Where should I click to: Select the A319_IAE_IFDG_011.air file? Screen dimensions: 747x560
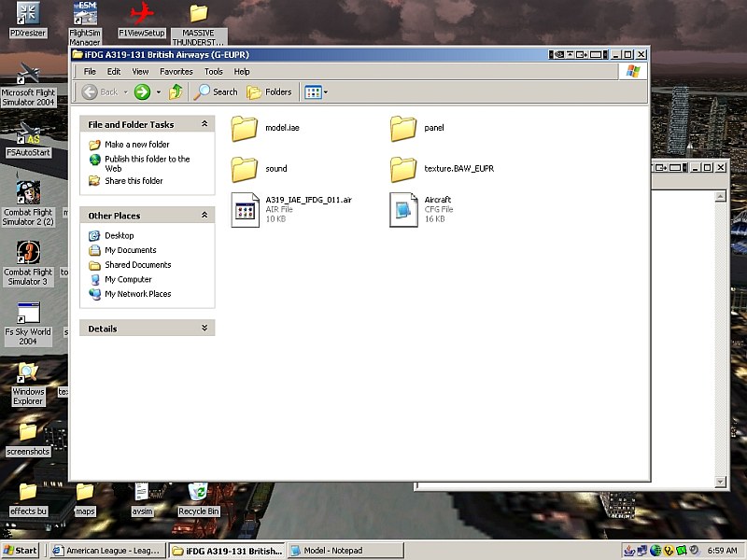tap(245, 210)
